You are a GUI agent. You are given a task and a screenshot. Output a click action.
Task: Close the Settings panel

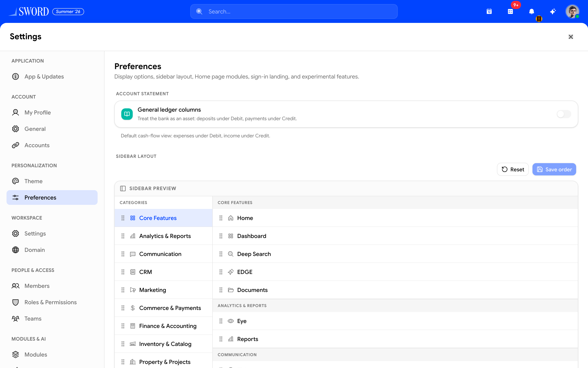[x=571, y=37]
